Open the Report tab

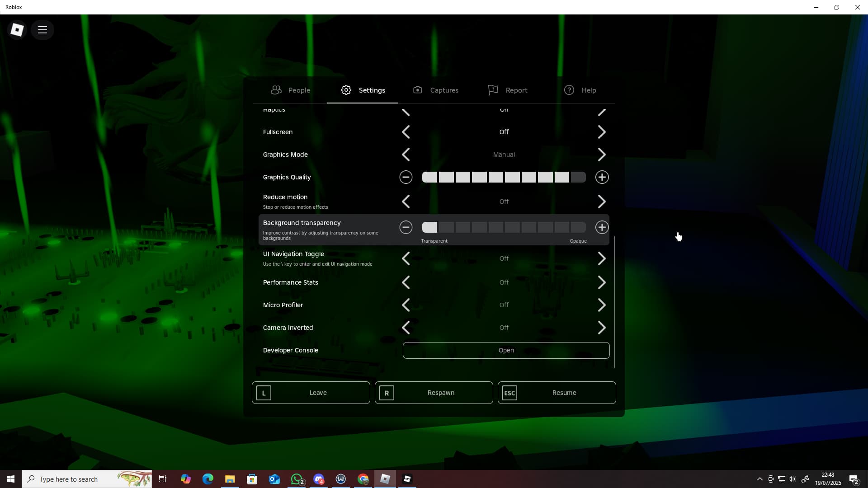pos(508,90)
